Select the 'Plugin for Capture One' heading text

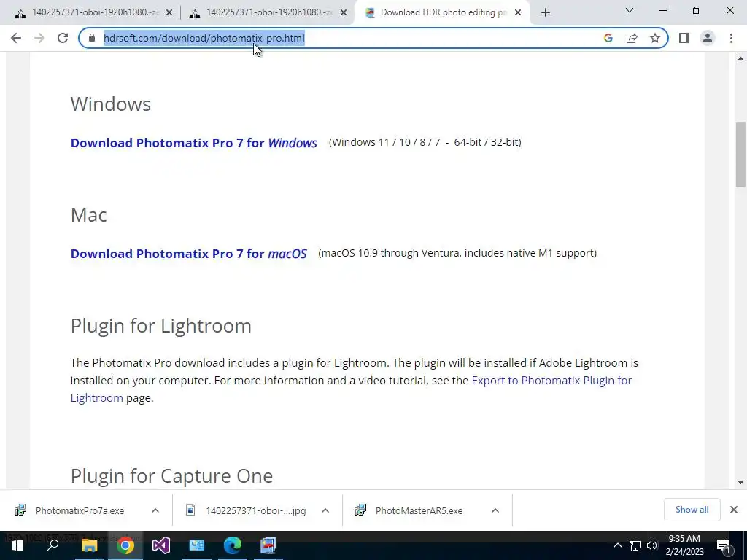[x=171, y=475]
